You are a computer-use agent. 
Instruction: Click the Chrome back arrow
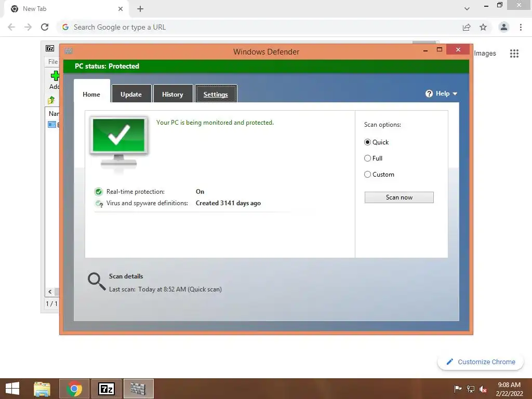tap(11, 27)
